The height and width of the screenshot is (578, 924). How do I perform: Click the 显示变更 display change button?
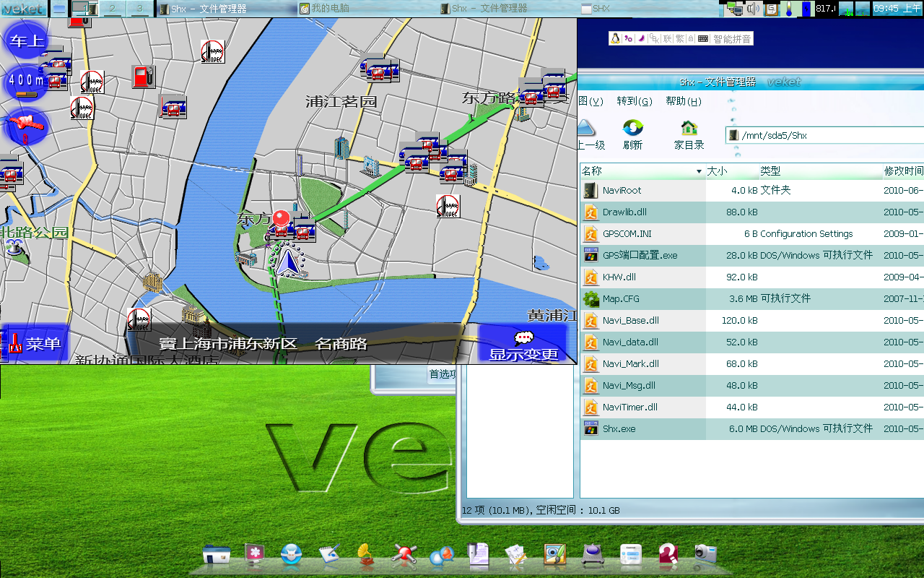(523, 344)
